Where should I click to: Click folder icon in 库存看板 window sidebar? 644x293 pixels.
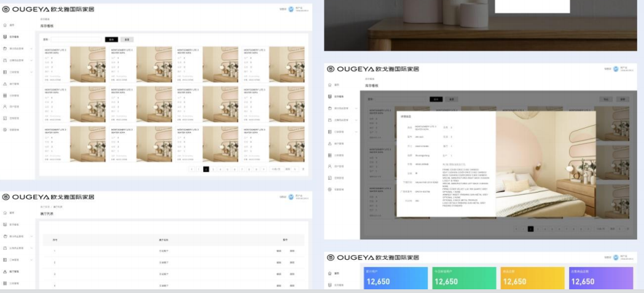point(5,49)
